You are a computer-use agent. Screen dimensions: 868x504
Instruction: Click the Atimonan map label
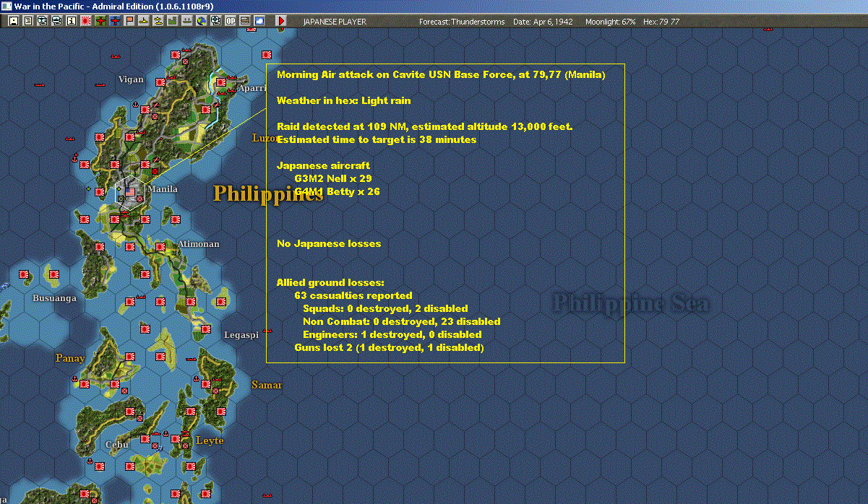point(199,244)
